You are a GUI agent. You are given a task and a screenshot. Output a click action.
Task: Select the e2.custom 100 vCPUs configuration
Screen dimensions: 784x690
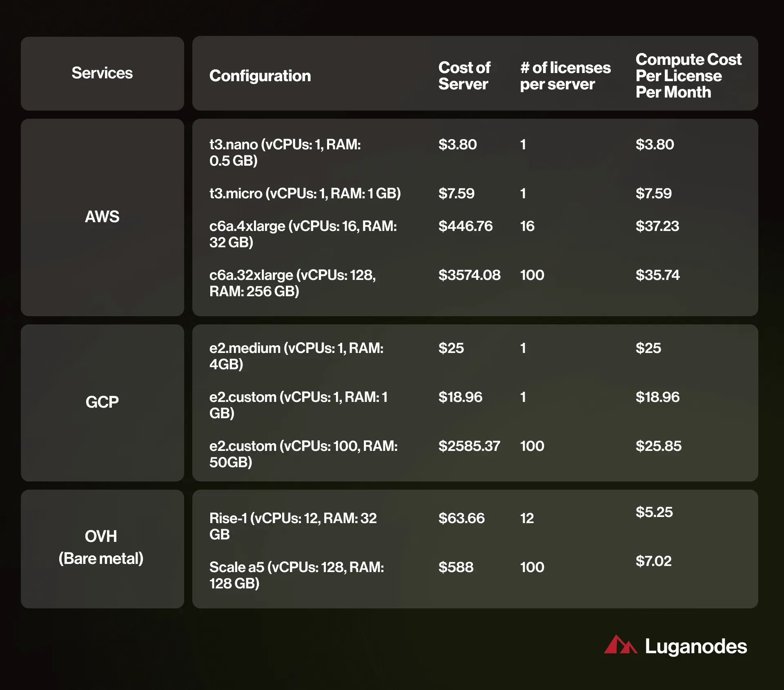point(303,454)
